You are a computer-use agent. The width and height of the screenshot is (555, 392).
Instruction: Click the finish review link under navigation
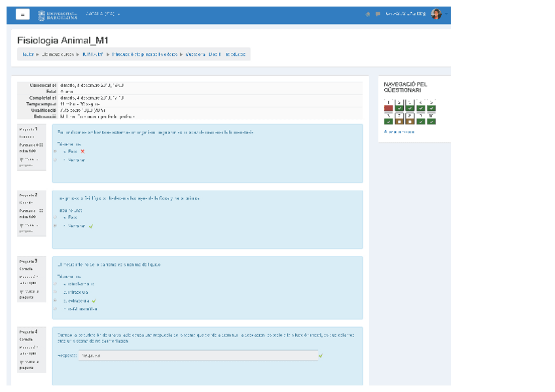(399, 132)
